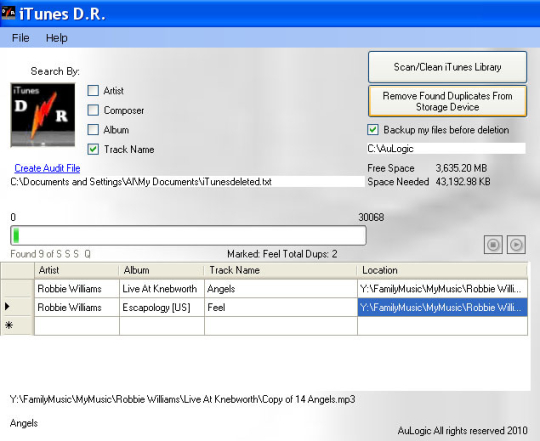Click the play track icon
Screen dimensions: 540x441
pyautogui.click(x=516, y=245)
